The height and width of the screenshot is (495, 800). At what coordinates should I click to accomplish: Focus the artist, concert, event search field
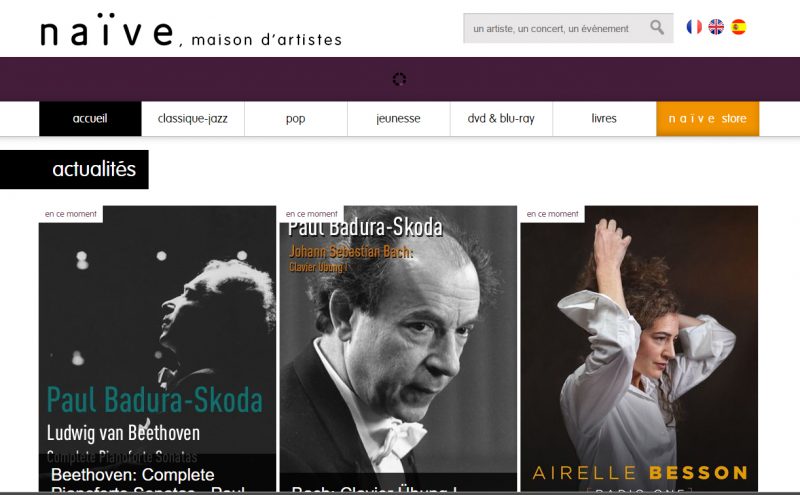point(557,29)
